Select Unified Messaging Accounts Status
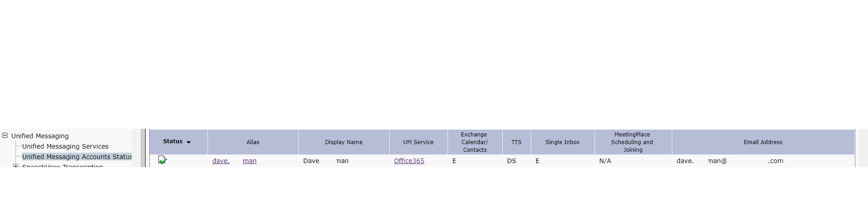This screenshot has width=868, height=206. point(77,157)
